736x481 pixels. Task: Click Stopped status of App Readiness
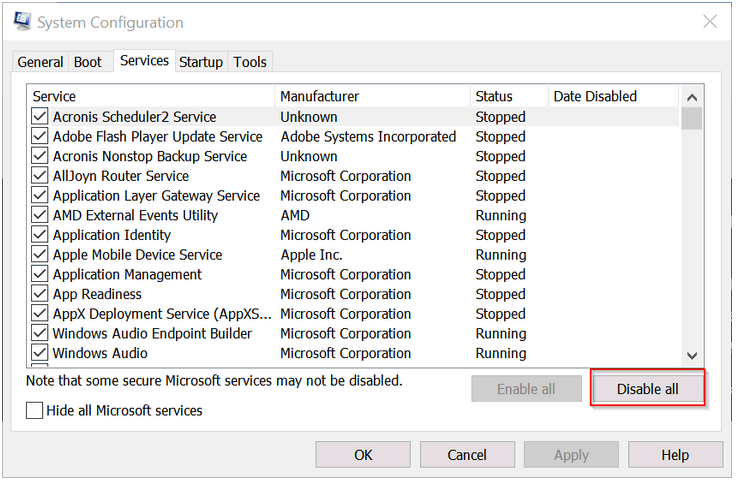click(500, 294)
